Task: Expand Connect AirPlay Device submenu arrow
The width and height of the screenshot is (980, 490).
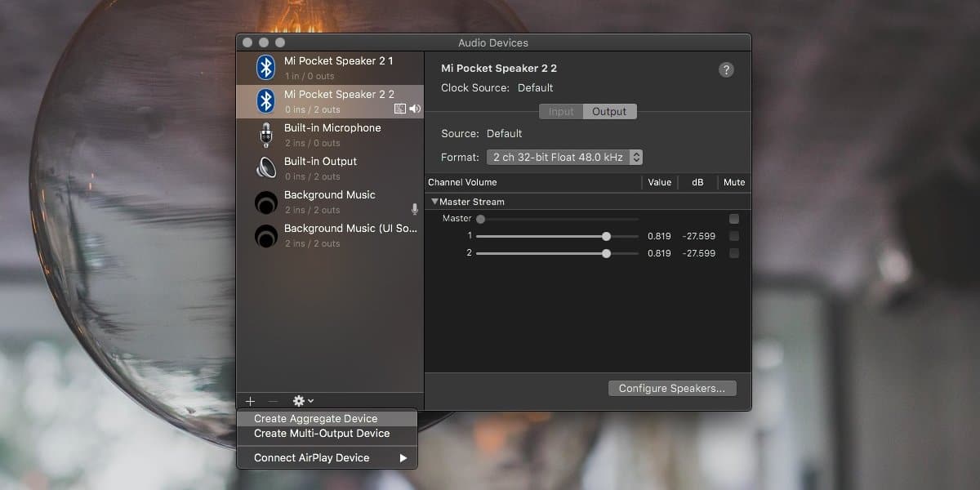Action: [x=403, y=458]
